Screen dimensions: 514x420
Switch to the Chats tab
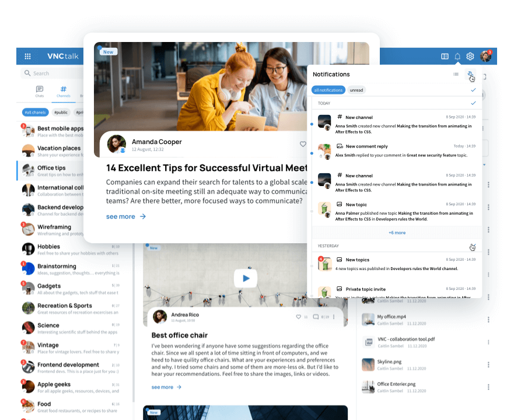[39, 92]
